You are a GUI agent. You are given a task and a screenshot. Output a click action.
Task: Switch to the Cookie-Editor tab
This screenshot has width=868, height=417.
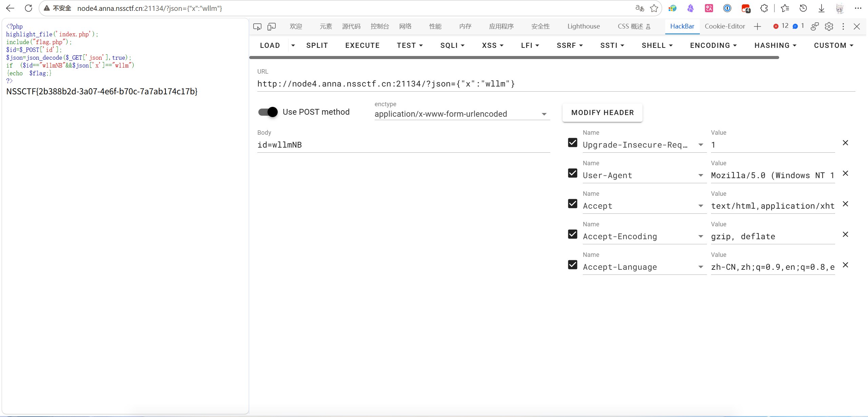click(725, 26)
